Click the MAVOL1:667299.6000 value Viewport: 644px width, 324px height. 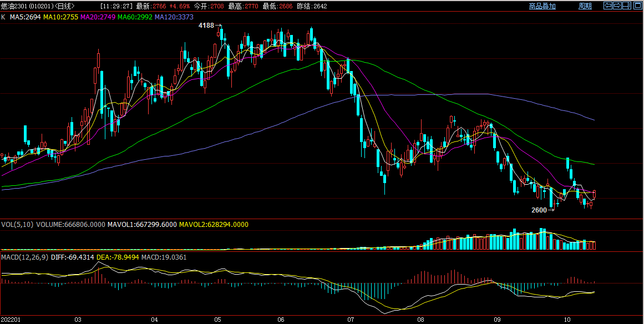click(142, 225)
